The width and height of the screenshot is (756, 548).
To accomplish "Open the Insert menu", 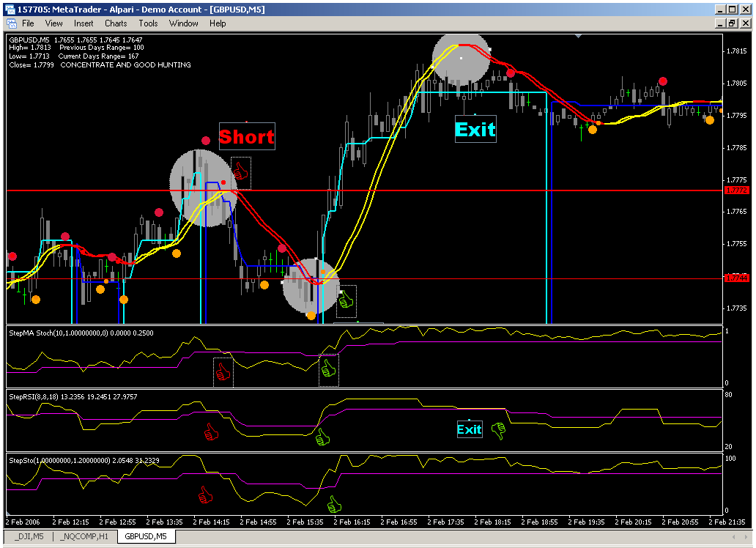I will pyautogui.click(x=84, y=23).
